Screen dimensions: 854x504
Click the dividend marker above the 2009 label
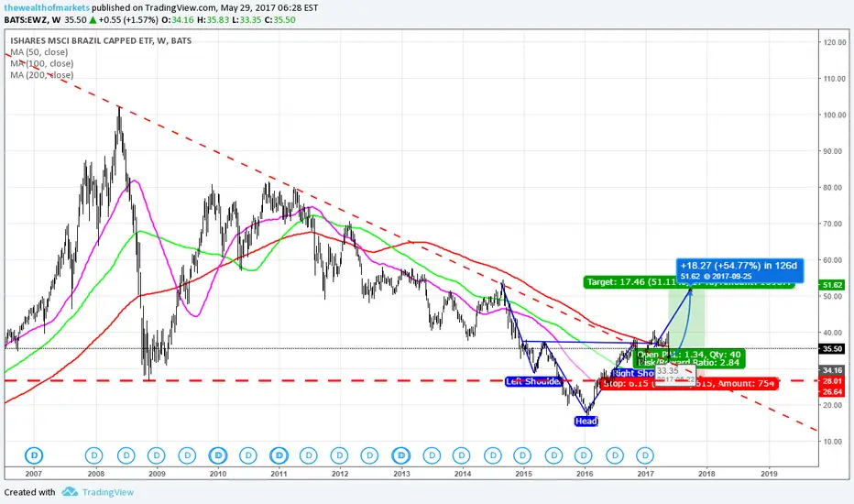pyautogui.click(x=157, y=455)
